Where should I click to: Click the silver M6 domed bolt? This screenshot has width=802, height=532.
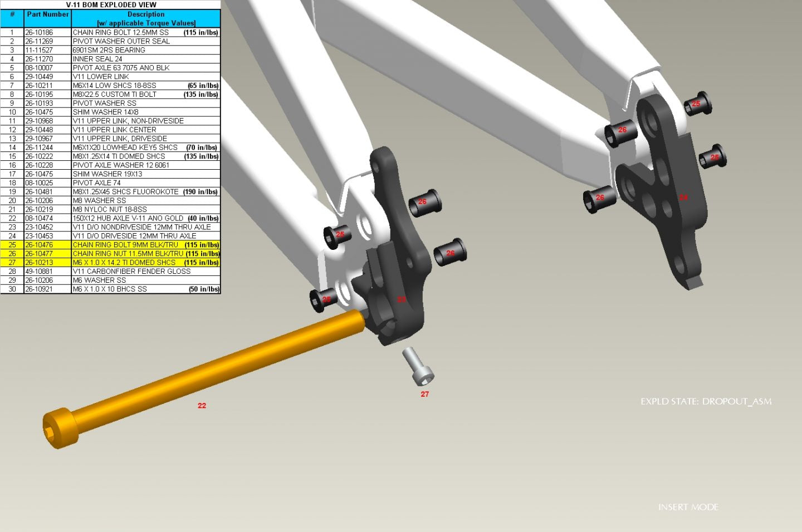418,366
